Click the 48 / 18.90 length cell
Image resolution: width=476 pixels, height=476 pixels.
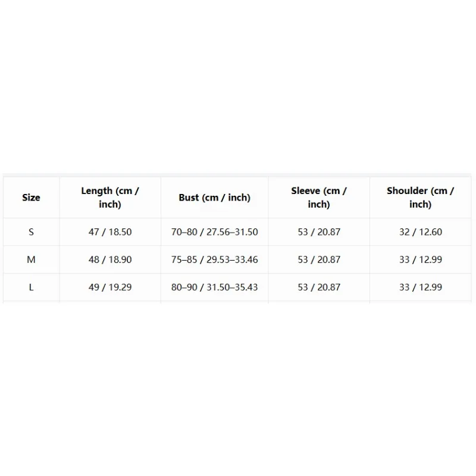tap(110, 259)
